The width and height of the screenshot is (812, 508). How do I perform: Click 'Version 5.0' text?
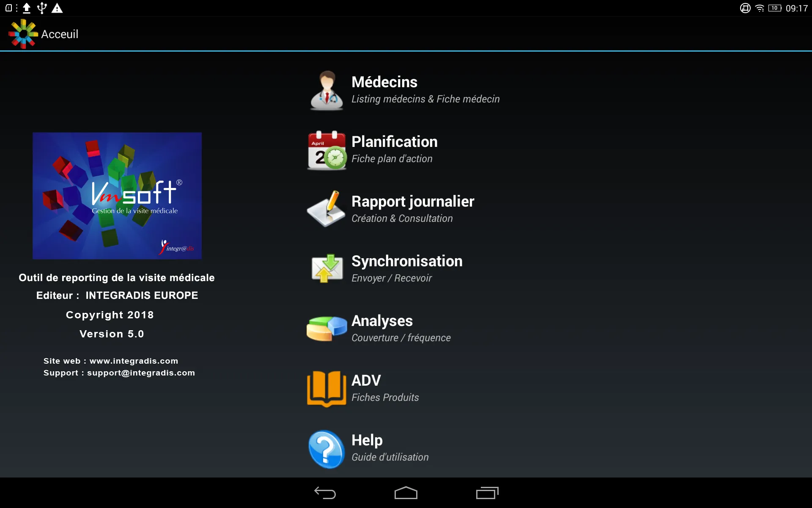click(x=112, y=334)
